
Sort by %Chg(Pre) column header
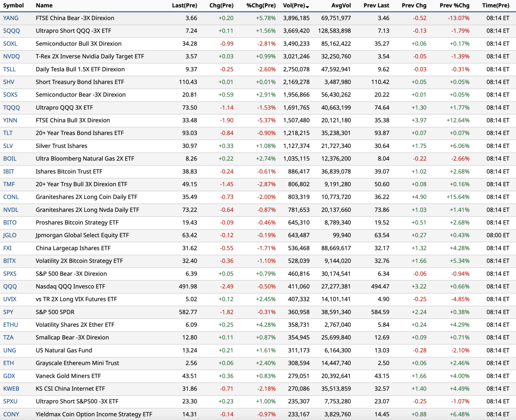point(261,6)
